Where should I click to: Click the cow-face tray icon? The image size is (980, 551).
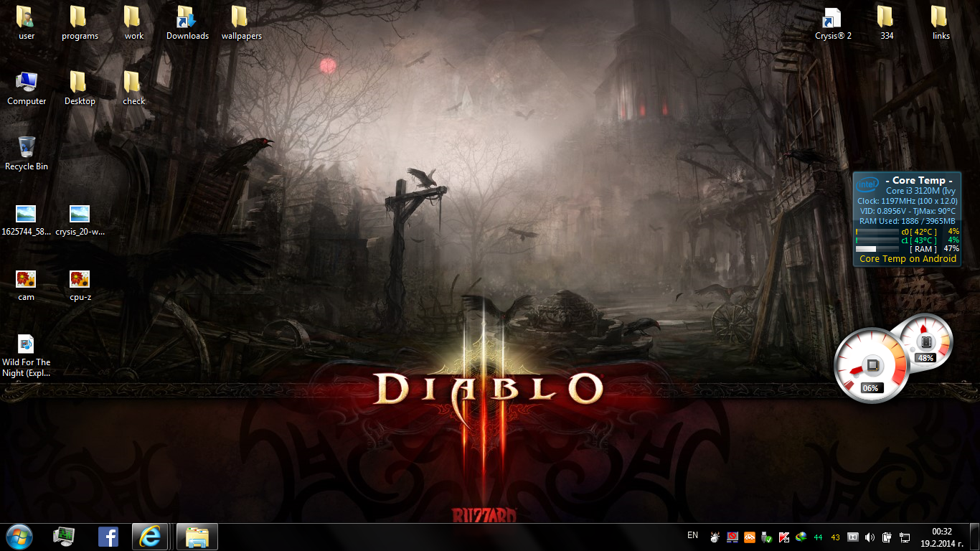pyautogui.click(x=715, y=537)
